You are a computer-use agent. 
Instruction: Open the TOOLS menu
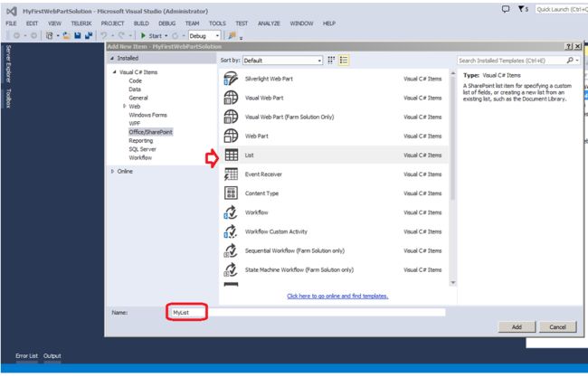point(217,24)
